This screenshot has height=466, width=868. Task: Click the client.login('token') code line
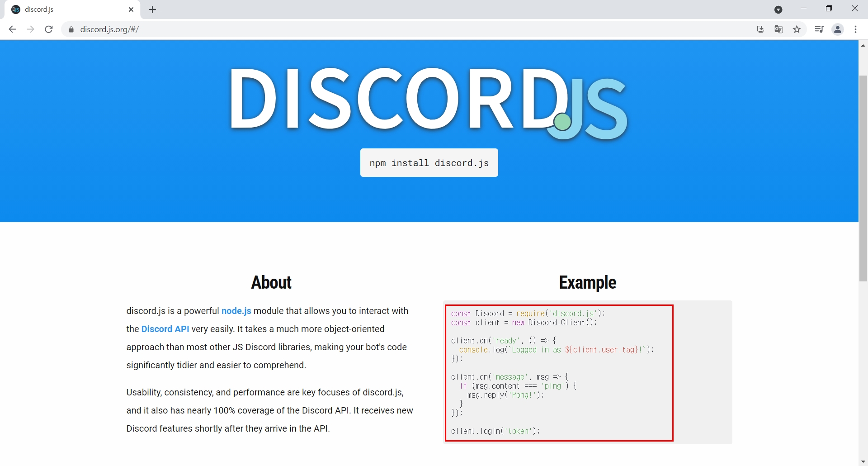(495, 431)
